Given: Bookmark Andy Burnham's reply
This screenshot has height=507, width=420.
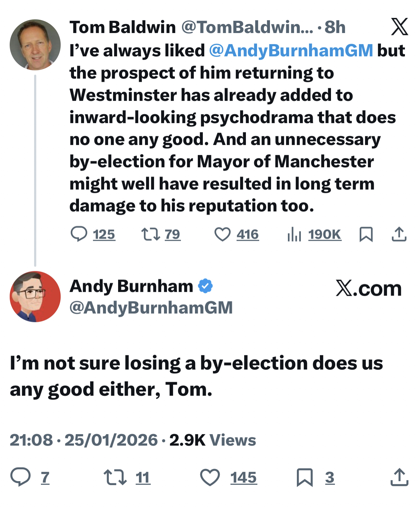Looking at the screenshot, I should [304, 477].
